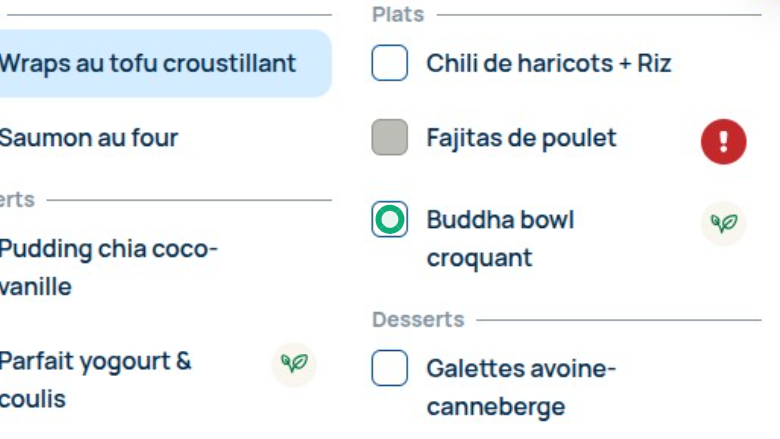Viewport: 780px width, 439px height.
Task: Click the cut-off Desserts heading above Pudding chia
Action: (x=17, y=200)
